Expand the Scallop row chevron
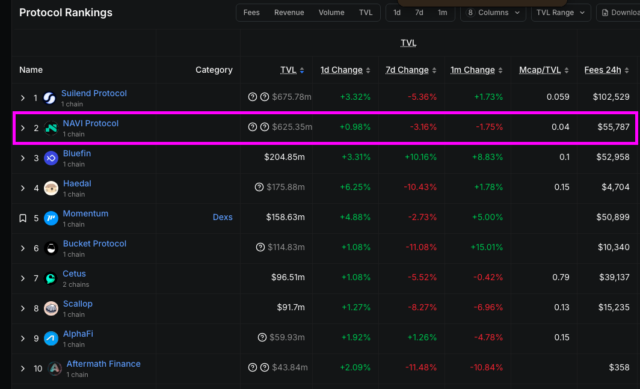This screenshot has width=640, height=389. tap(22, 309)
